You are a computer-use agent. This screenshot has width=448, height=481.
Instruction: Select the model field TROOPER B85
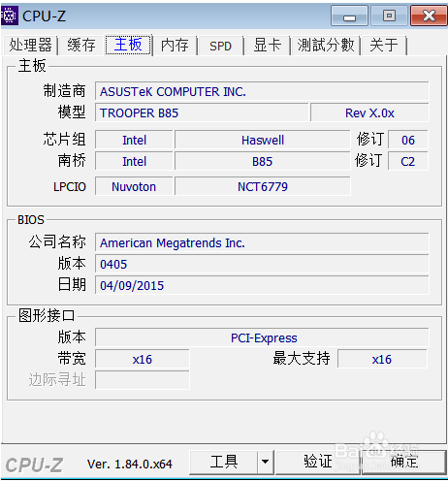click(x=202, y=112)
